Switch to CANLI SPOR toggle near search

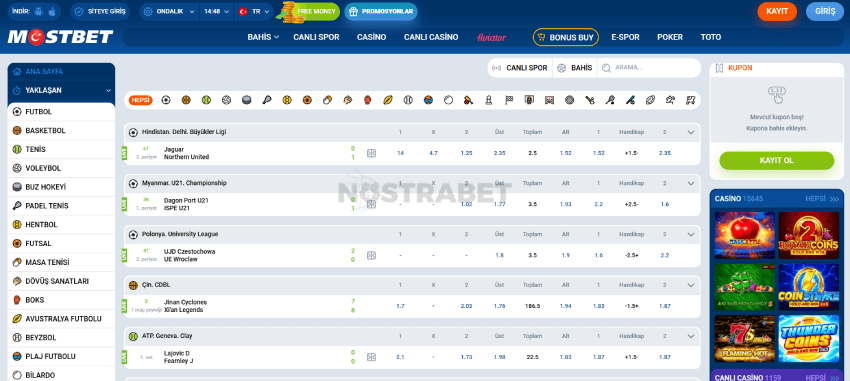(520, 68)
